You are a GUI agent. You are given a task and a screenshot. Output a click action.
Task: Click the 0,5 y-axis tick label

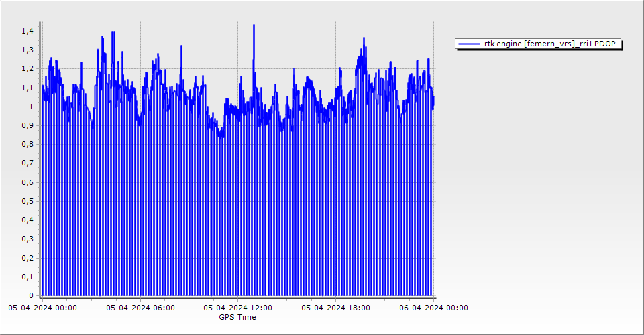(x=27, y=201)
